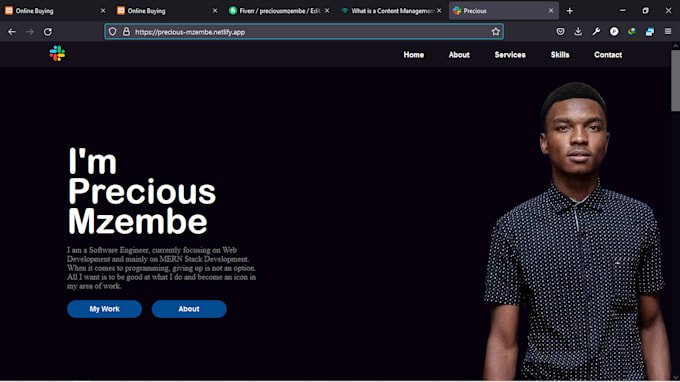Click the portrait photo of Precious
This screenshot has height=382, width=680.
(576, 231)
